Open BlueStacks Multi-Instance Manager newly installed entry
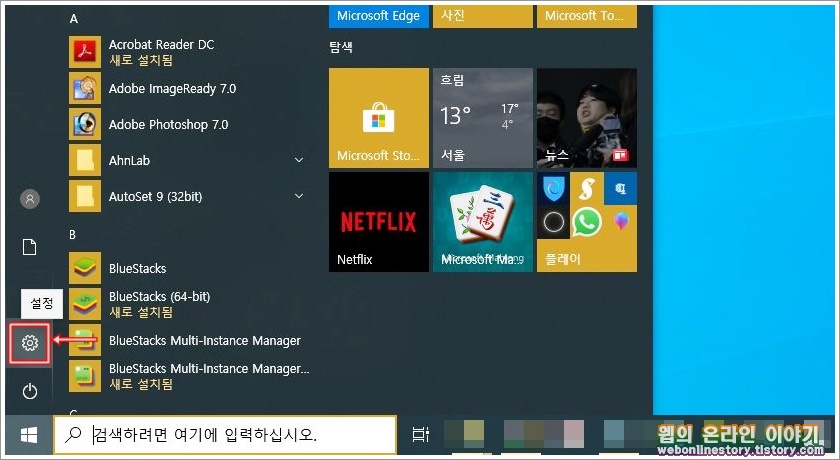The image size is (840, 460). point(189,376)
